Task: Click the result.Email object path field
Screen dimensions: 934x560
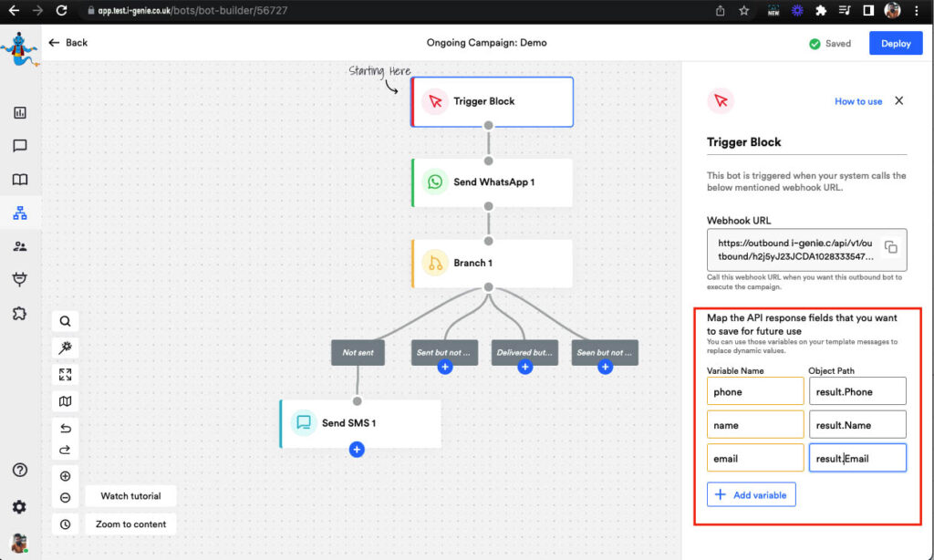Action: pos(857,458)
